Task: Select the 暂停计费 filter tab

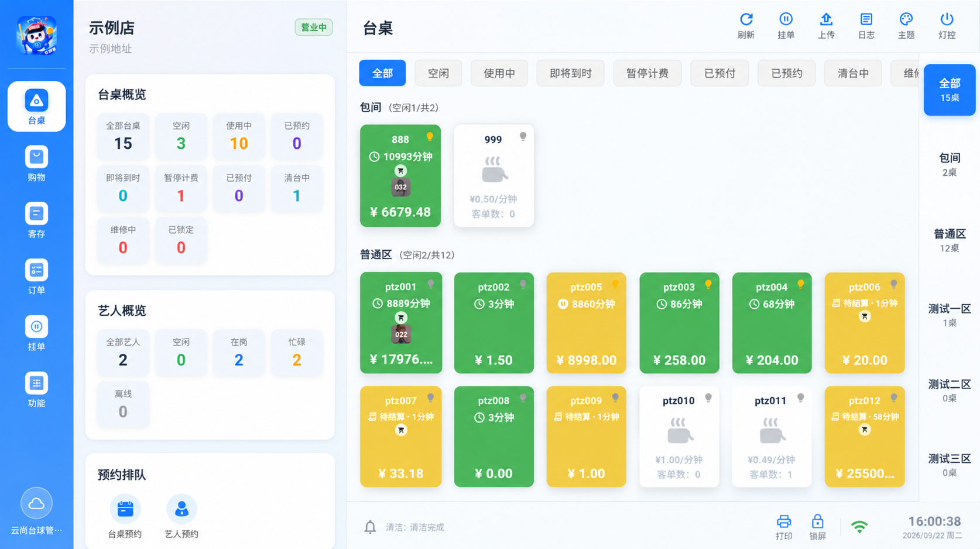Action: (x=647, y=73)
